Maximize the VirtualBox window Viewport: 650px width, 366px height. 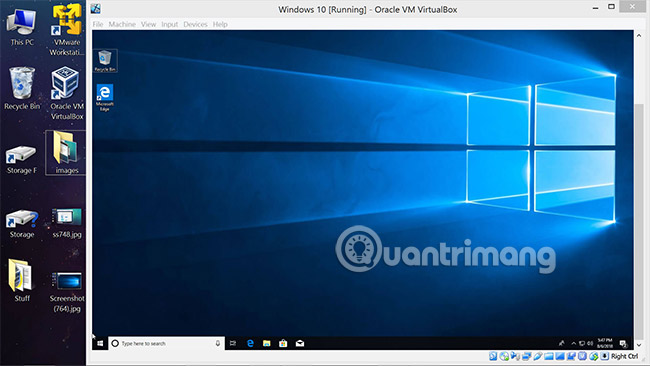611,7
